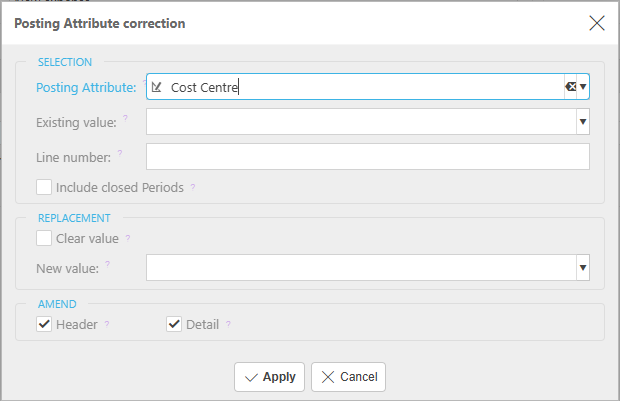Viewport: 620px width, 401px height.
Task: Open the New value dropdown list
Action: [x=583, y=268]
